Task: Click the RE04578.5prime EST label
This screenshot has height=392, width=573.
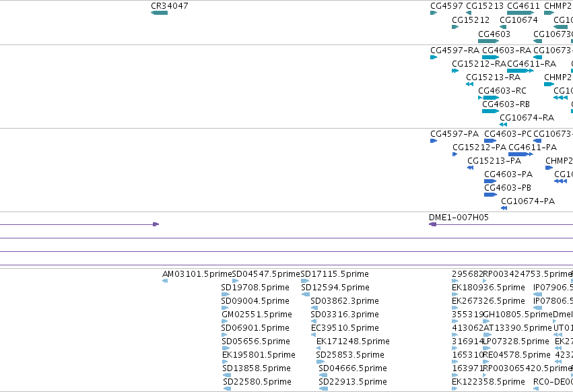Action: 516,355
